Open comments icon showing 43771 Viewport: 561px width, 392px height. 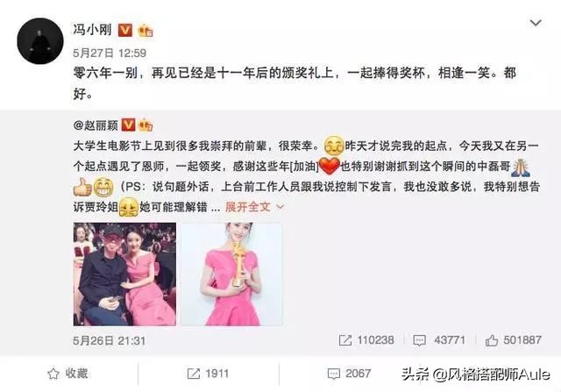419,340
